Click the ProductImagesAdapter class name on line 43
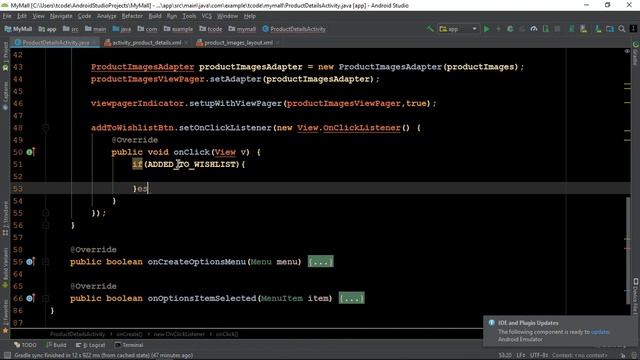This screenshot has height=360, width=640. click(142, 67)
